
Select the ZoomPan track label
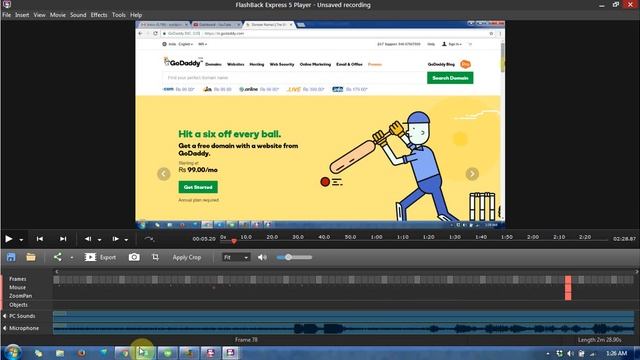(x=20, y=296)
